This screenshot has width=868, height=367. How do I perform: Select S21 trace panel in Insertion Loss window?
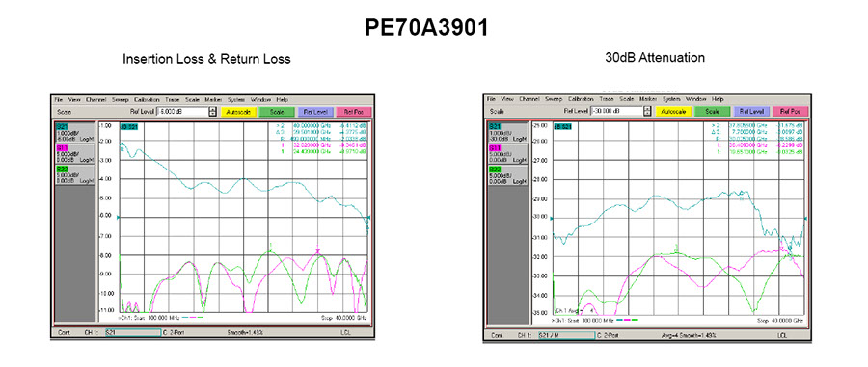(74, 133)
